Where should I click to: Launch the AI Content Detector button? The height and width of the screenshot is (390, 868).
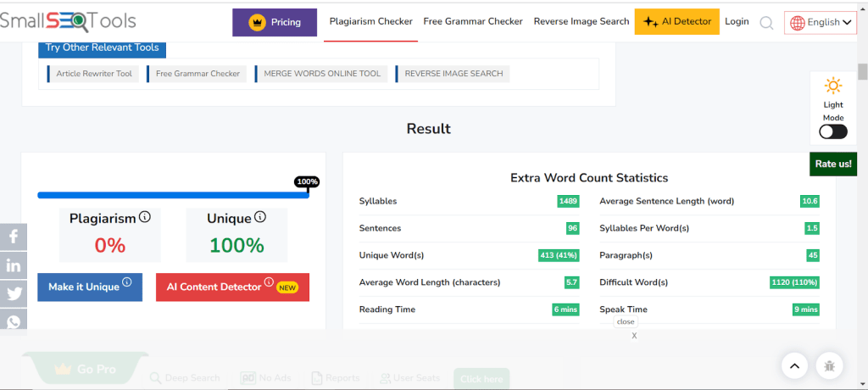click(x=231, y=287)
